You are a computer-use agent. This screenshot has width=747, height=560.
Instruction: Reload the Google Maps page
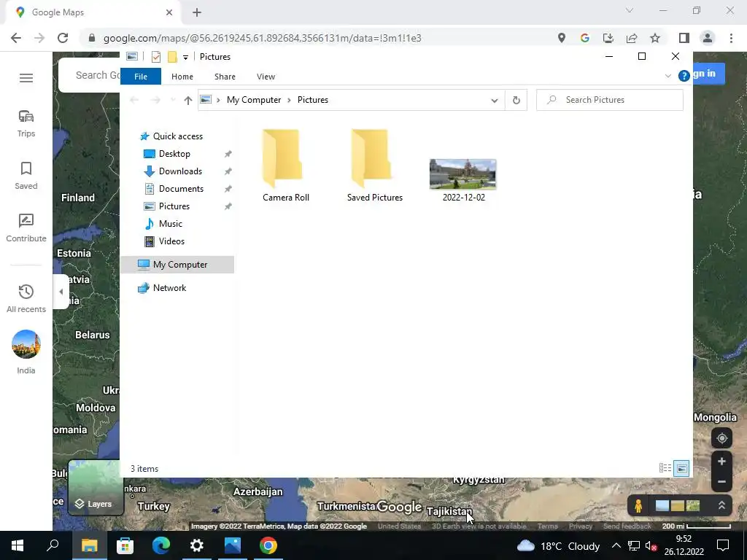[63, 38]
